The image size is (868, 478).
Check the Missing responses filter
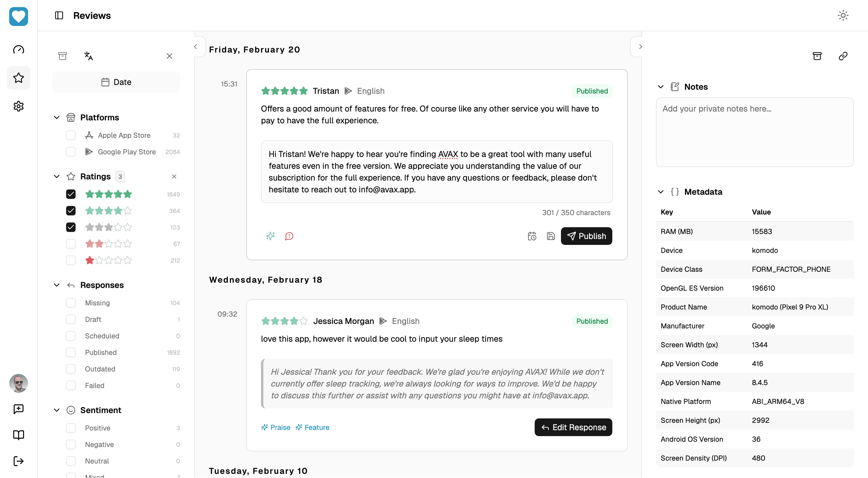71,302
